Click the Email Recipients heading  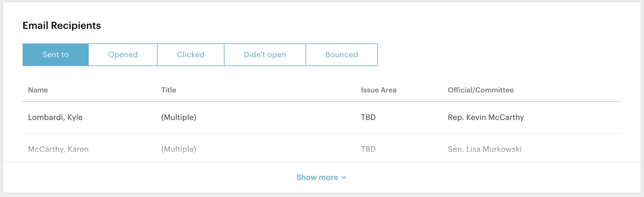pos(62,26)
